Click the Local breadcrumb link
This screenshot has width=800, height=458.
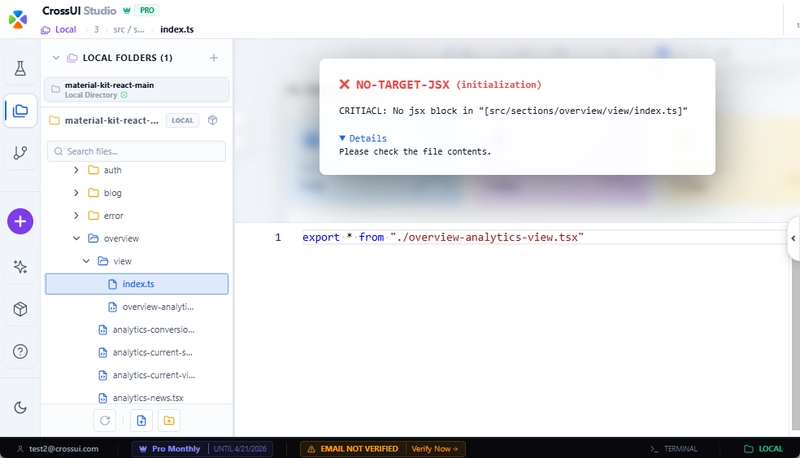point(65,30)
